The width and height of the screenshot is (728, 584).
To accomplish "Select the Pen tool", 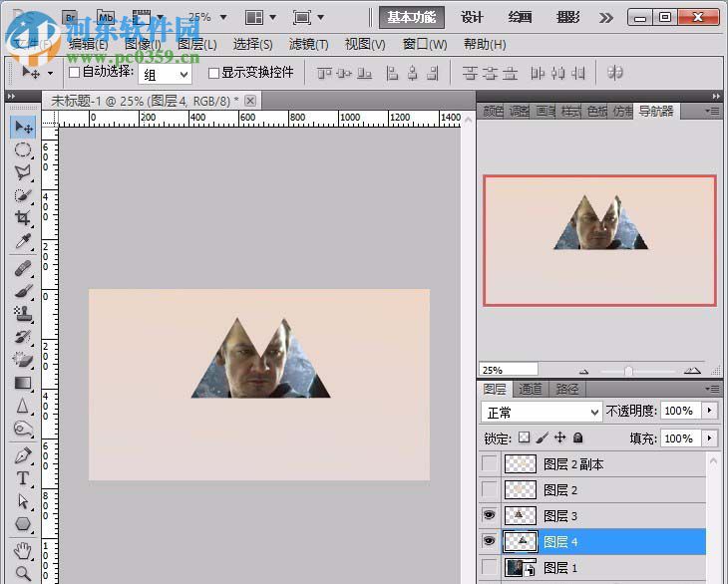I will pos(23,454).
